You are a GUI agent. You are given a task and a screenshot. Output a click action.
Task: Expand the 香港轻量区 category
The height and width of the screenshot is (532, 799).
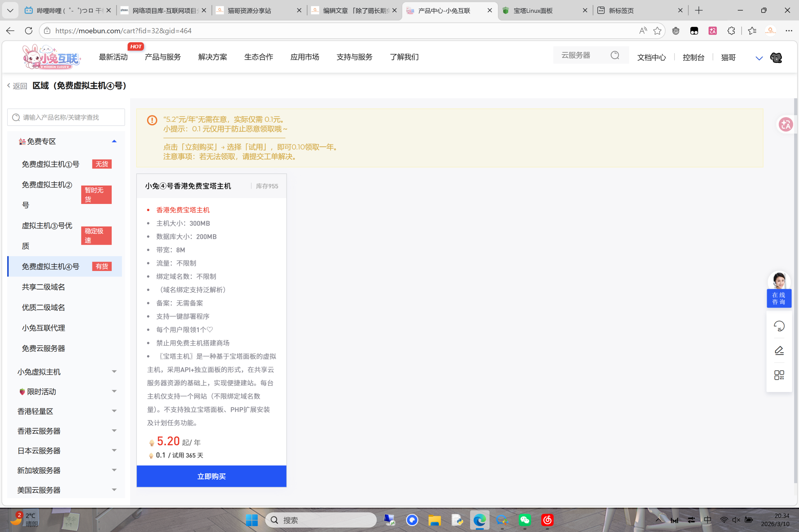(x=114, y=411)
